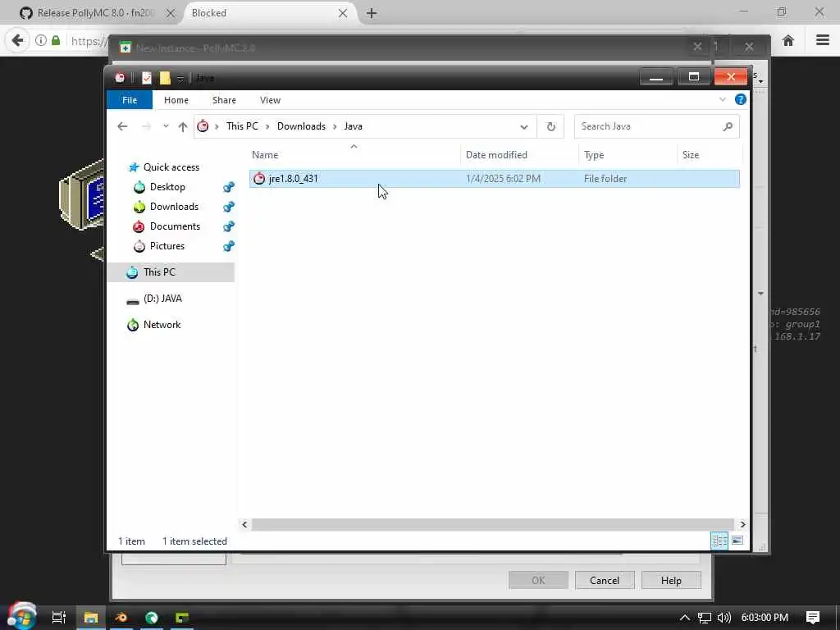Select This PC in address breadcrumb

(x=242, y=126)
